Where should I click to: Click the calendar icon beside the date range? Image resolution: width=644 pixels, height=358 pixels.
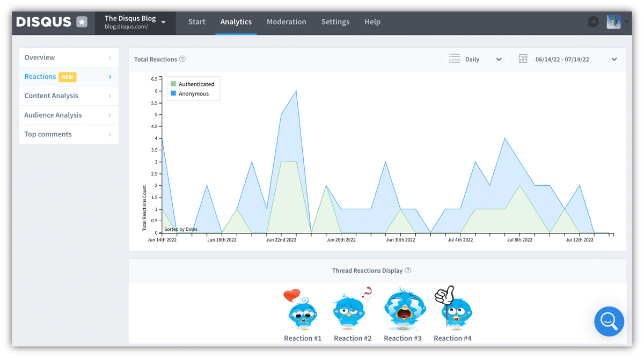pos(523,59)
